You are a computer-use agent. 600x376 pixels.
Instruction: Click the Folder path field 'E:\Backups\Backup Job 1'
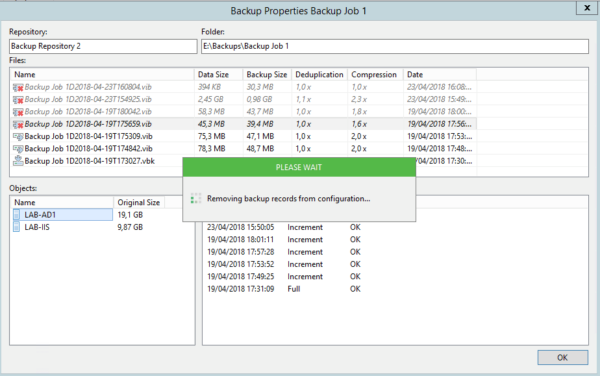395,46
